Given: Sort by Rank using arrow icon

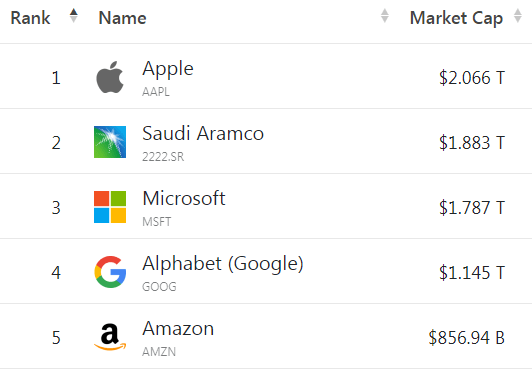Looking at the screenshot, I should click(x=74, y=16).
